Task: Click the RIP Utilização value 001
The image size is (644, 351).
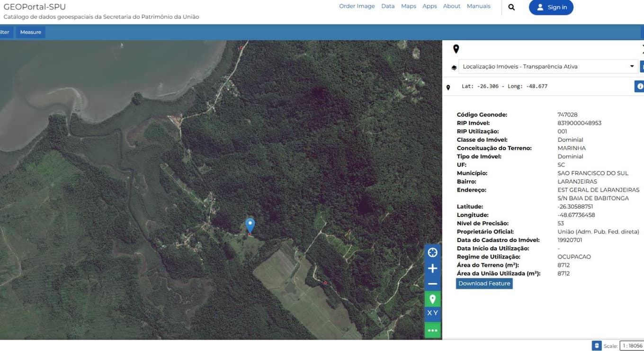Action: point(562,131)
